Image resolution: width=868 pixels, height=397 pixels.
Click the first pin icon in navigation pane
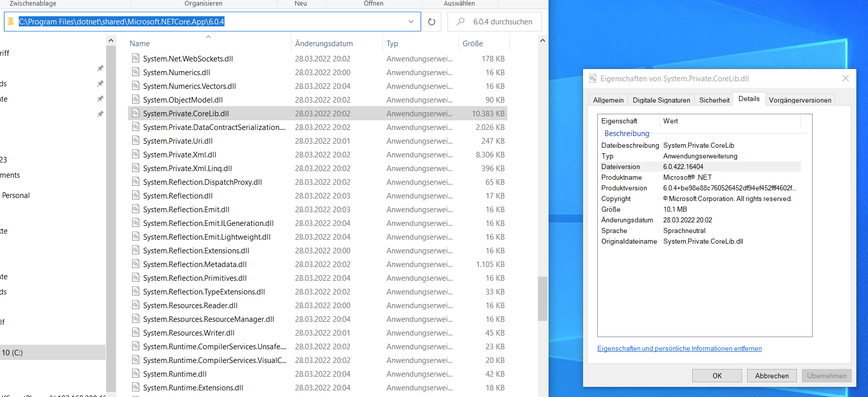[100, 68]
